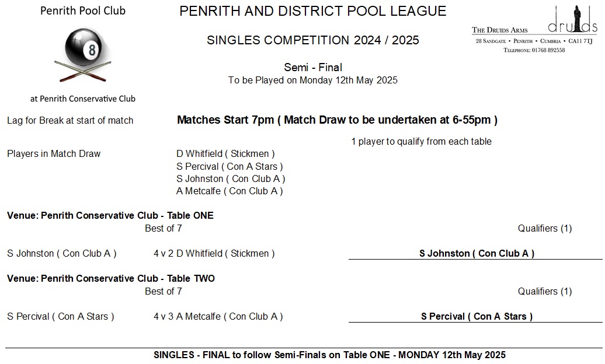This screenshot has height=364, width=605.
Task: Click the Semi - Final heading
Action: tap(313, 67)
